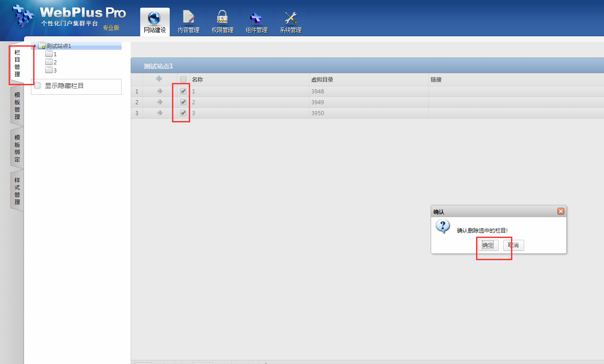Enable the 显示隐藏栏目 checkbox

(x=38, y=86)
